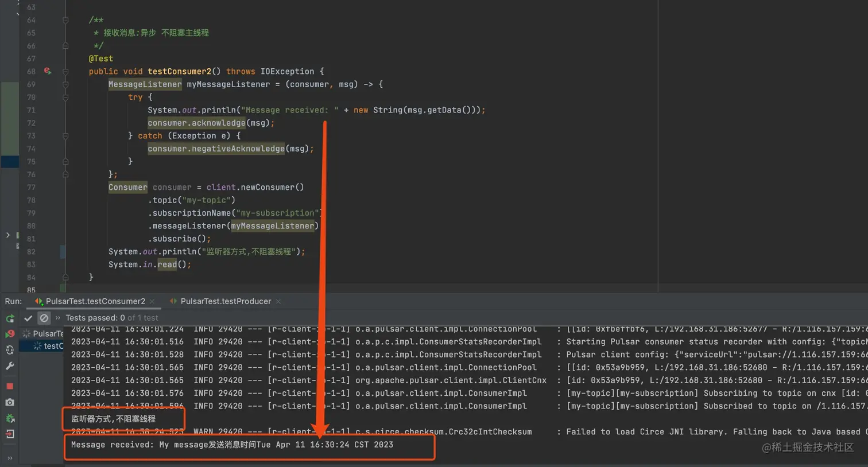Open run configuration wrench settings

coord(10,366)
